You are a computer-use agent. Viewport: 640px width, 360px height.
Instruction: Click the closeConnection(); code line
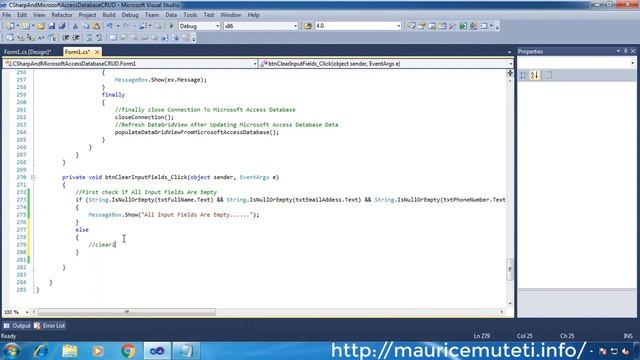pyautogui.click(x=144, y=117)
